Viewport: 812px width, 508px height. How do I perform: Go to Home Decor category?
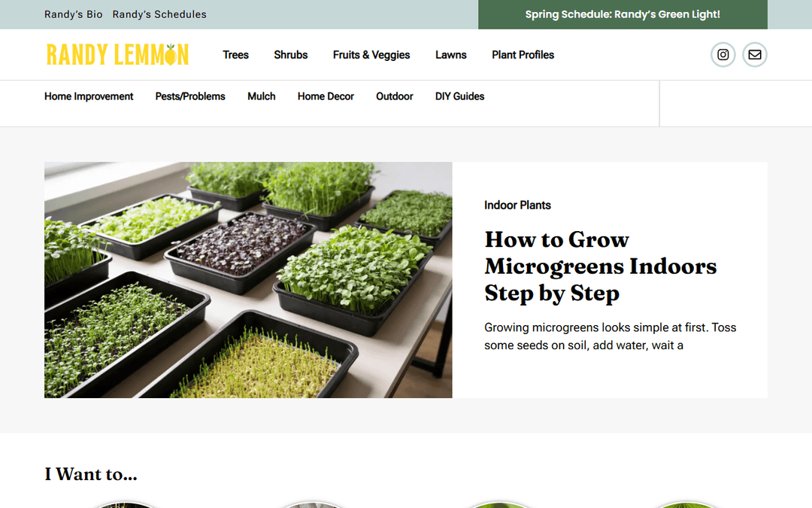coord(326,96)
